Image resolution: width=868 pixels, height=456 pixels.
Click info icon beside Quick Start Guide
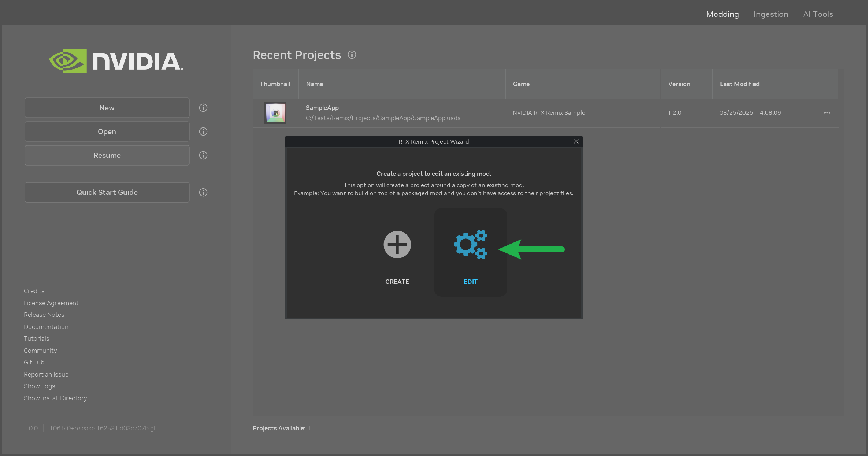click(x=203, y=192)
